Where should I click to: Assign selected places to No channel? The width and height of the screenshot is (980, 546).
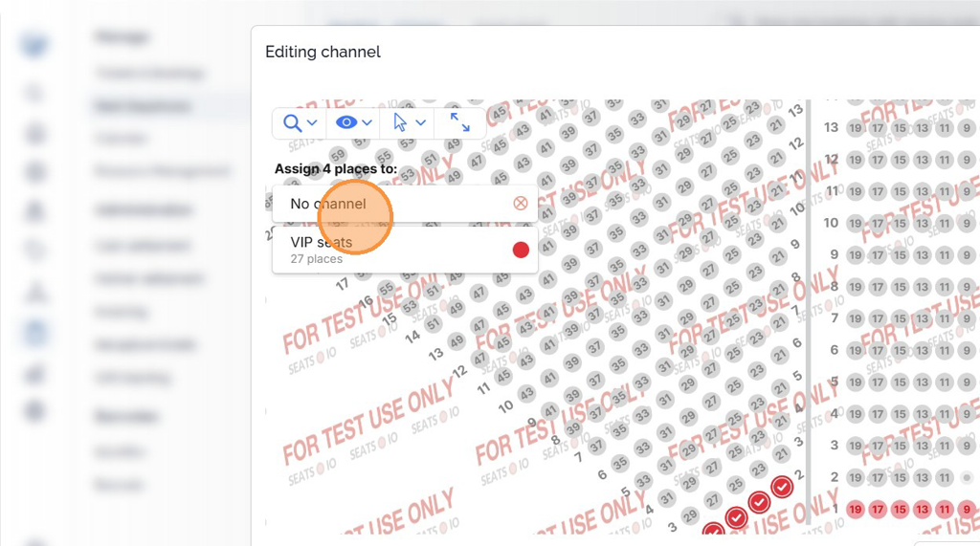click(x=405, y=204)
